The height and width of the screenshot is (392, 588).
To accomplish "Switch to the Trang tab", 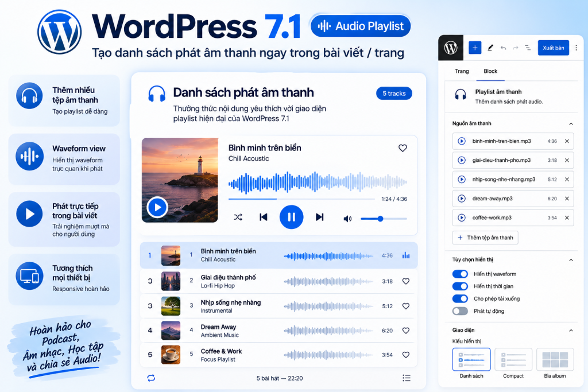I will click(462, 71).
